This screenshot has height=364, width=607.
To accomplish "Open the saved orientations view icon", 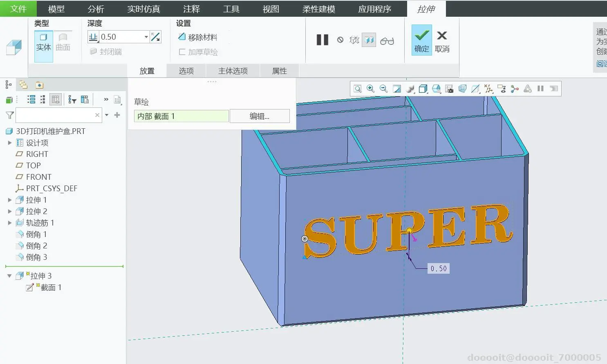I will [436, 89].
